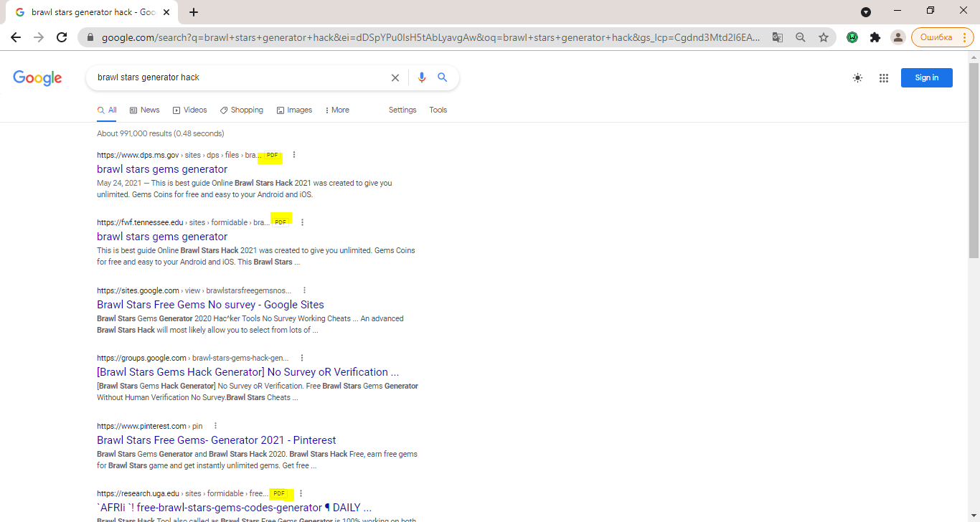This screenshot has height=522, width=980.
Task: Click the https://fwf.tennessee.edu URL text
Action: pyautogui.click(x=140, y=222)
